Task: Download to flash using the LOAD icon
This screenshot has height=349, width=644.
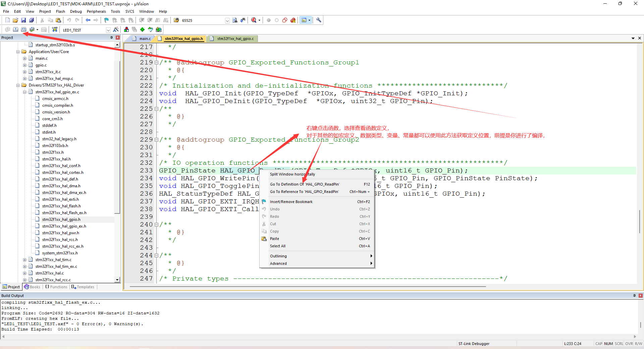Action: coord(55,30)
